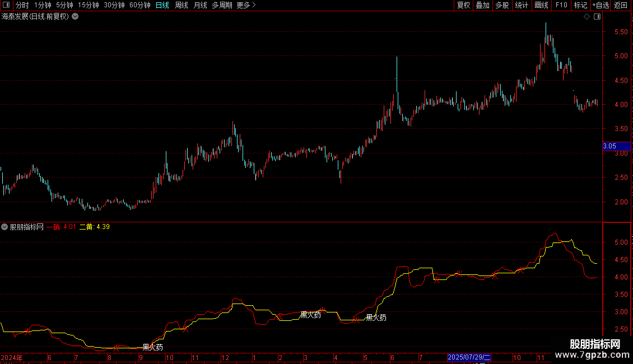Select the 5分钟 period
Image resolution: width=633 pixels, height=364 pixels.
64,5
